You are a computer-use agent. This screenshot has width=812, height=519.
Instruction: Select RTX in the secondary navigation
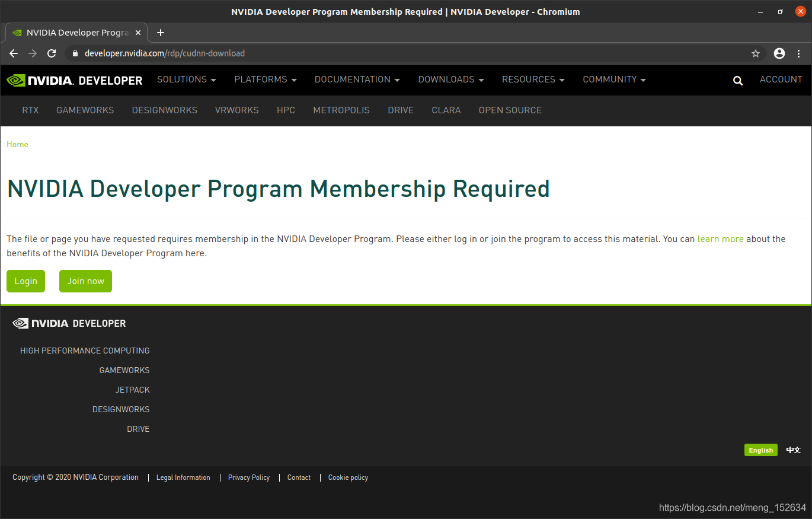pos(30,110)
